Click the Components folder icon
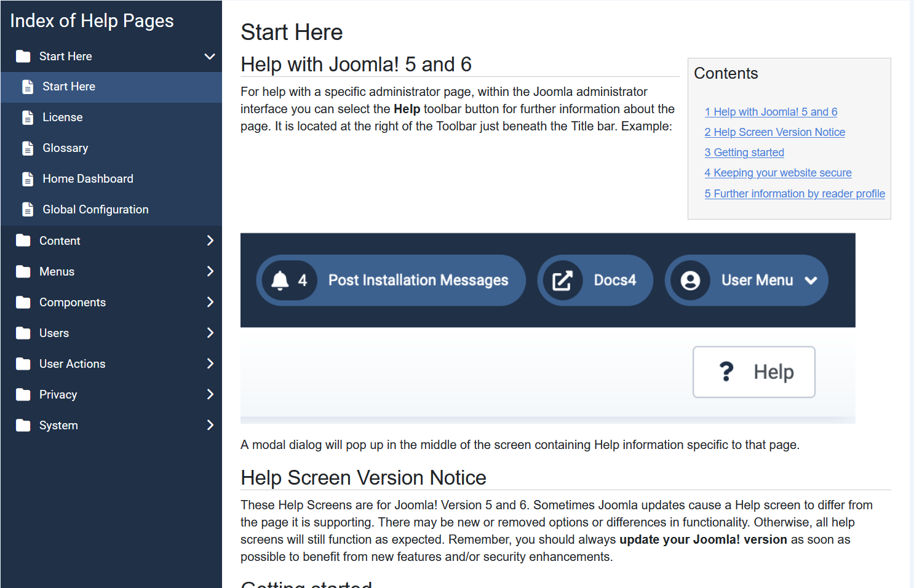 coord(23,302)
